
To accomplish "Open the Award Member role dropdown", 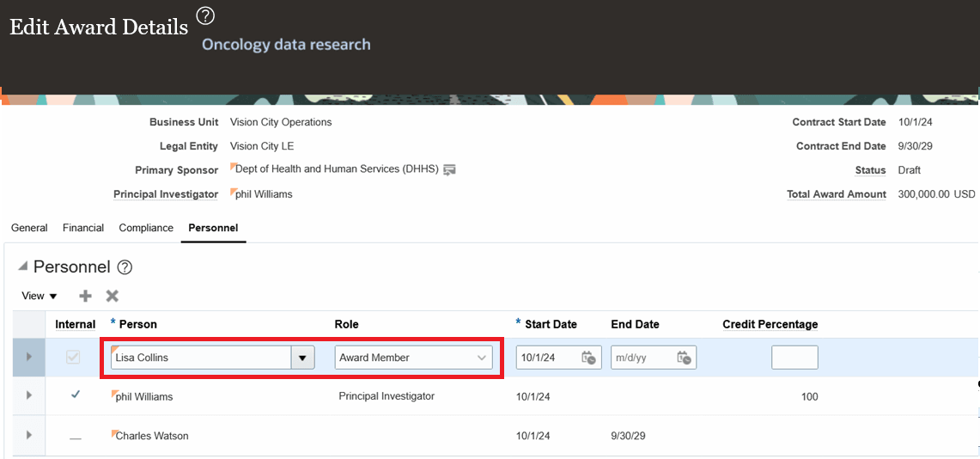I will click(x=414, y=358).
